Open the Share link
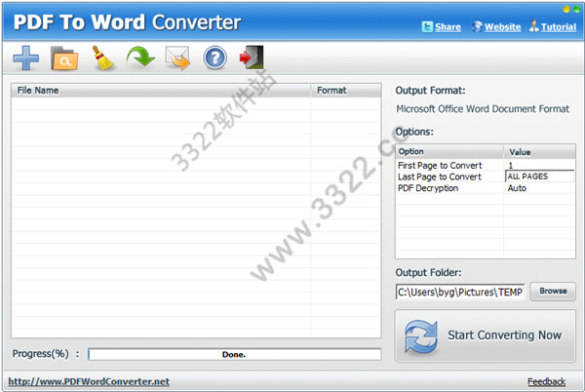The width and height of the screenshot is (585, 392). coord(448,27)
